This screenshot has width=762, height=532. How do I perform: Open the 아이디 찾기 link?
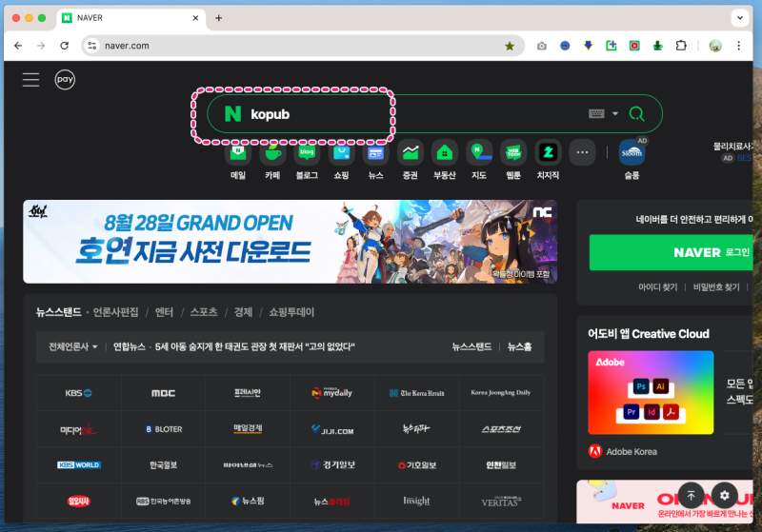[657, 287]
